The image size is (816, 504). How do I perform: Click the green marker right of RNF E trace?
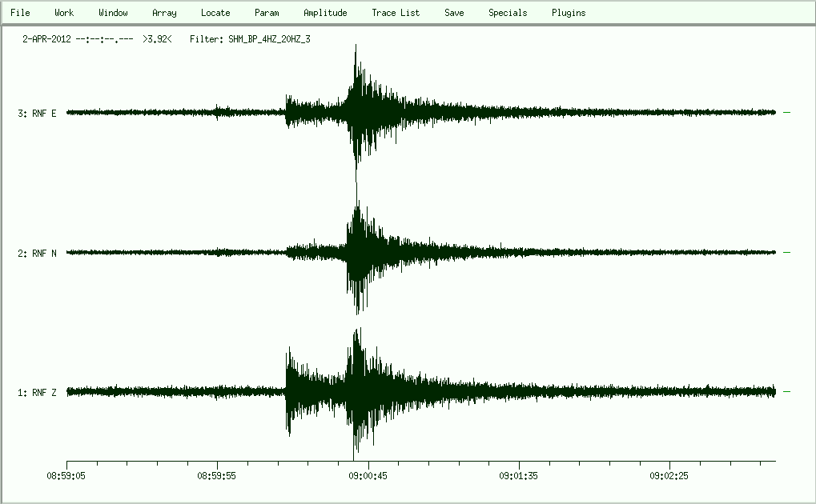click(x=786, y=113)
